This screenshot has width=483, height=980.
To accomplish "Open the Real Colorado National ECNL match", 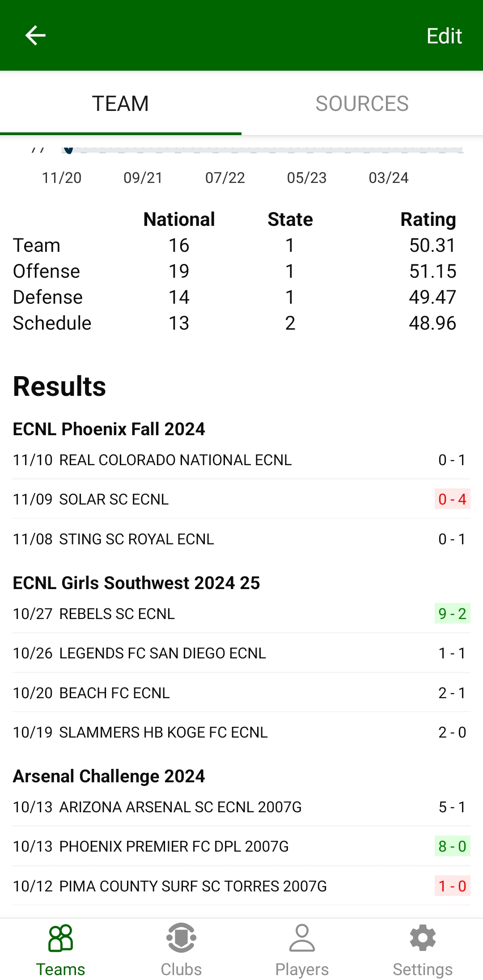I will pyautogui.click(x=175, y=460).
